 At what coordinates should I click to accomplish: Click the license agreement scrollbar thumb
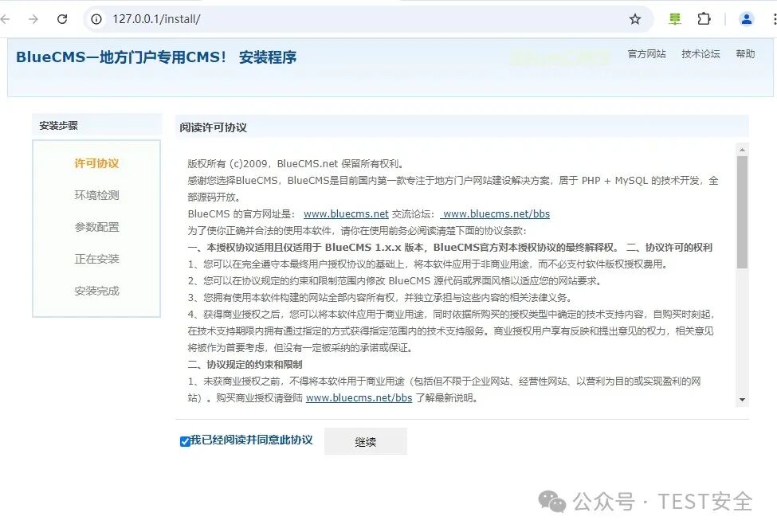coord(742,212)
